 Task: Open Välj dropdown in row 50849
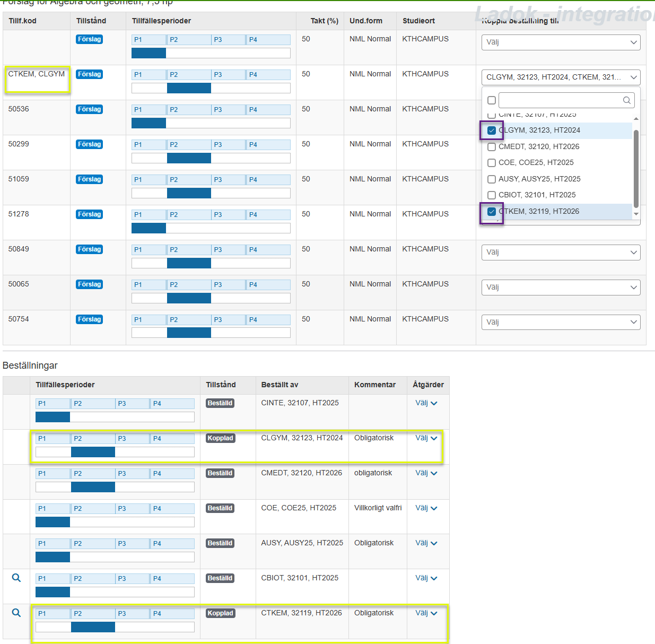pos(561,253)
